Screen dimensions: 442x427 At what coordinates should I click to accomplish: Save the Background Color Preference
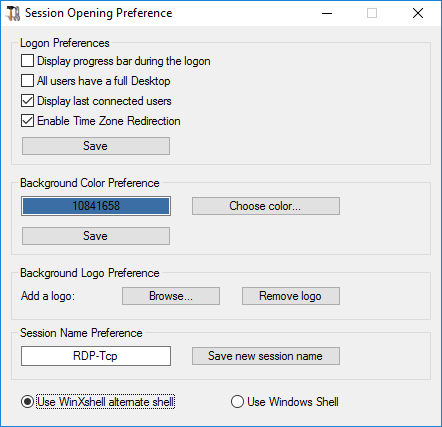[96, 236]
